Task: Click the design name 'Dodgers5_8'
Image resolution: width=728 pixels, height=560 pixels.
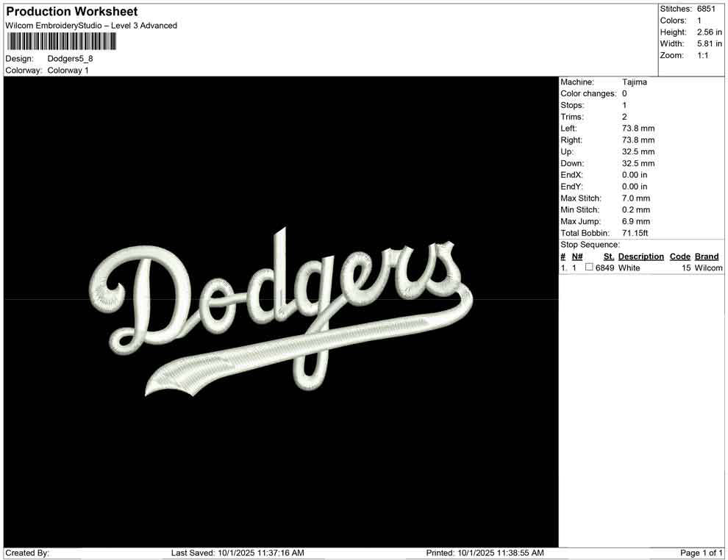Action: [x=70, y=59]
